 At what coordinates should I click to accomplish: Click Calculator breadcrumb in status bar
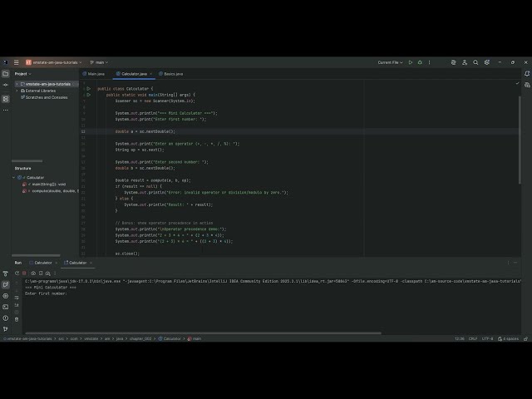pos(170,338)
